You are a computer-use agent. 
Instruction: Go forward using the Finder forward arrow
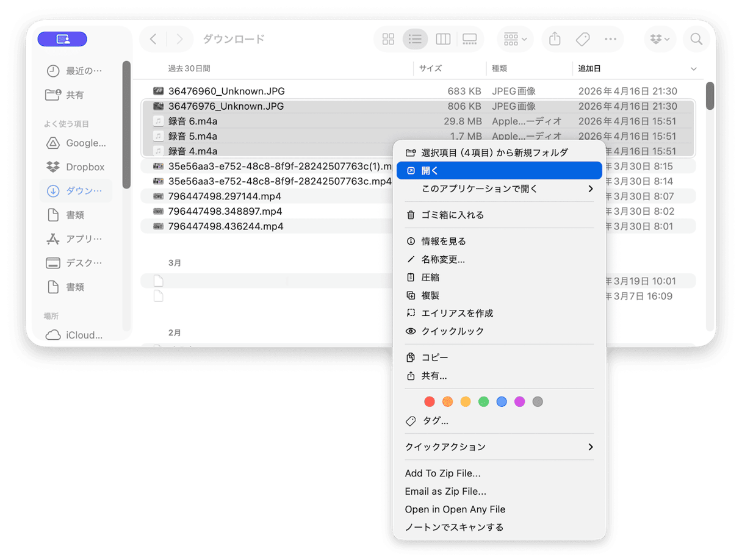point(179,39)
